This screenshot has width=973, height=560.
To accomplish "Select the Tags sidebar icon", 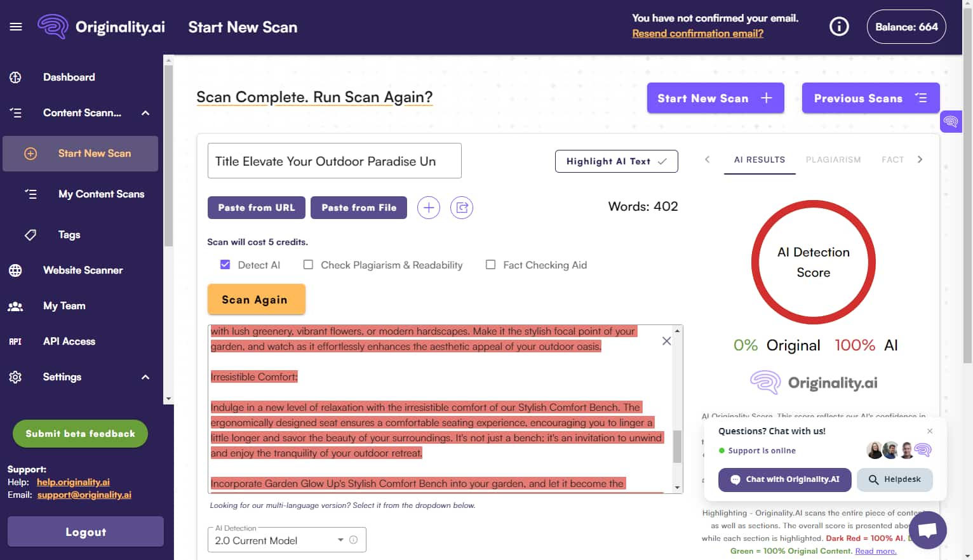I will click(x=30, y=234).
